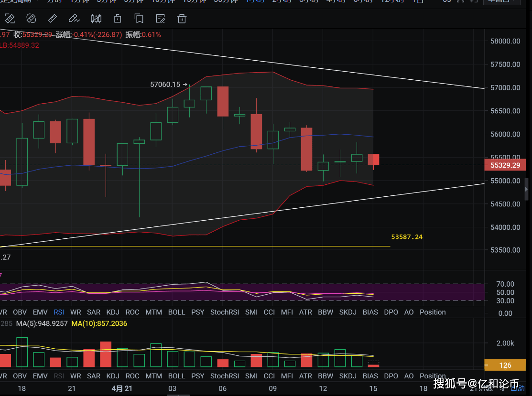532x396 pixels.
Task: Enable the KDJ indicator in upper indicator row
Action: click(x=113, y=312)
